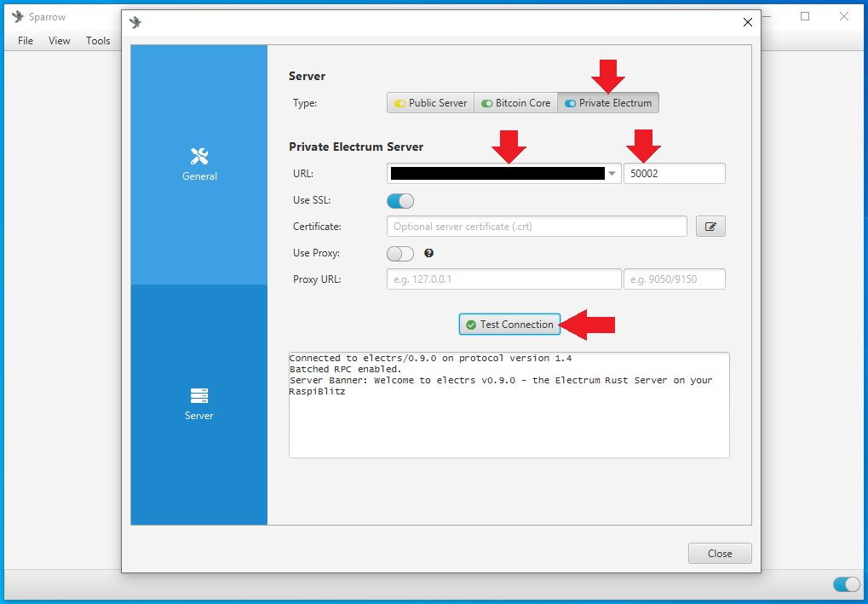This screenshot has height=604, width=868.
Task: Click the certificate file browse icon button
Action: 710,227
